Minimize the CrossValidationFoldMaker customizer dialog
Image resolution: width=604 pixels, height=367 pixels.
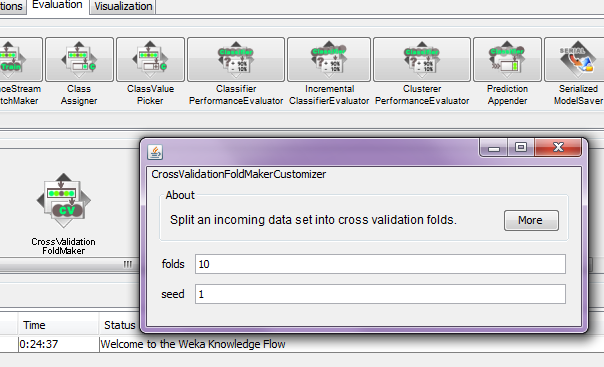(494, 148)
